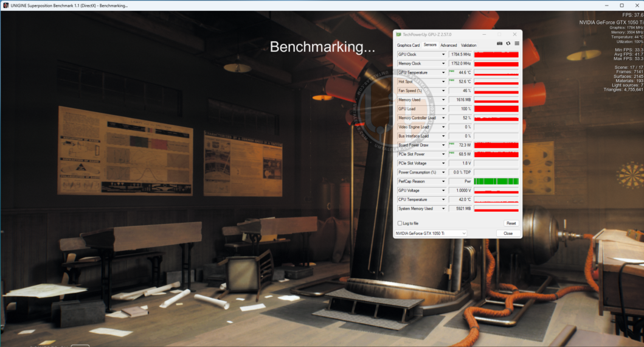Select the Sensors tab

[430, 45]
